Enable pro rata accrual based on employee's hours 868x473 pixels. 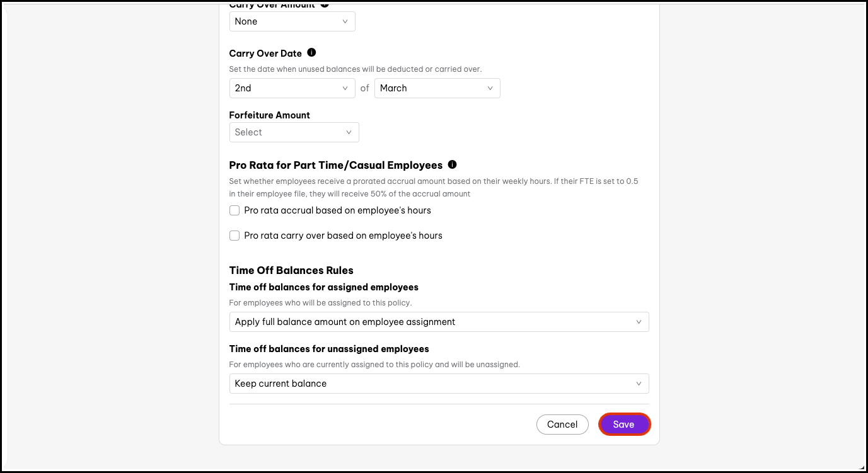pos(234,210)
